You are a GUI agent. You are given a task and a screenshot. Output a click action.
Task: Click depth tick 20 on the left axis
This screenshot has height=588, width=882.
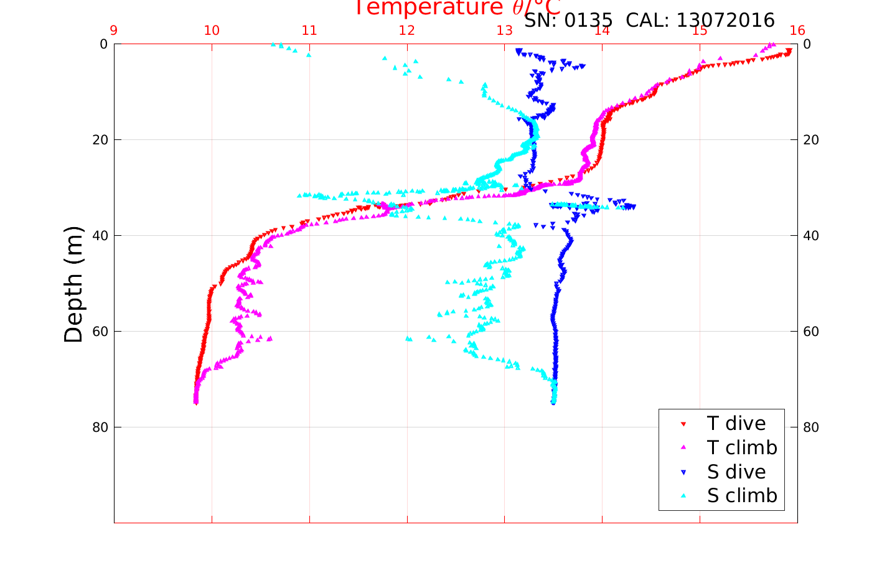pos(100,139)
